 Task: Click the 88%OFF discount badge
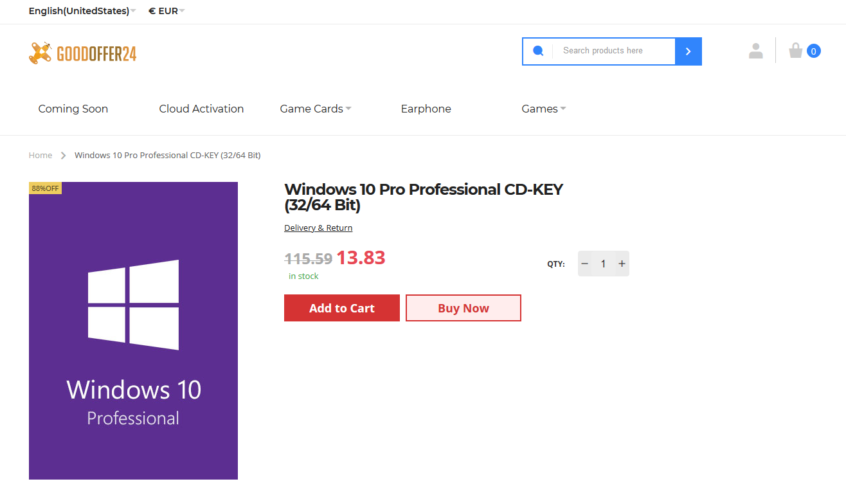pos(45,188)
